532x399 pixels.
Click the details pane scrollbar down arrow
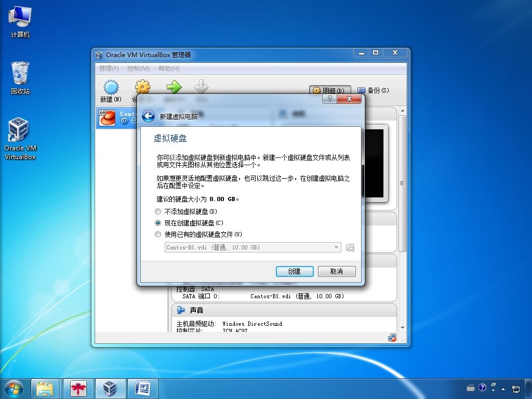pyautogui.click(x=403, y=328)
